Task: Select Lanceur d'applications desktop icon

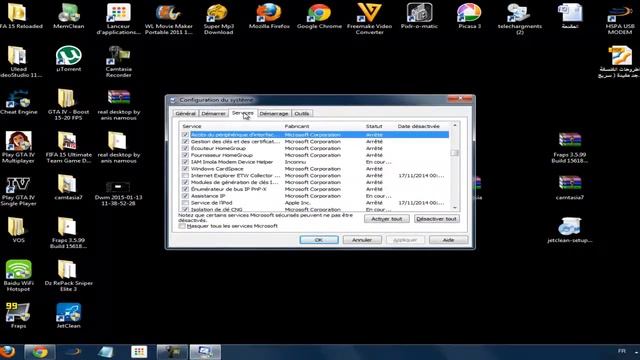Action: [x=118, y=18]
